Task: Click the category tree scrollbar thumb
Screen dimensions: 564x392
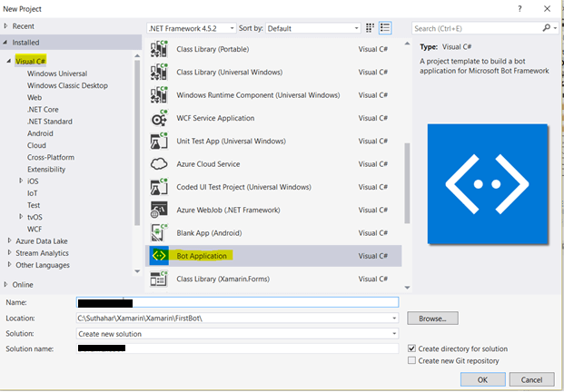Action: pyautogui.click(x=137, y=142)
